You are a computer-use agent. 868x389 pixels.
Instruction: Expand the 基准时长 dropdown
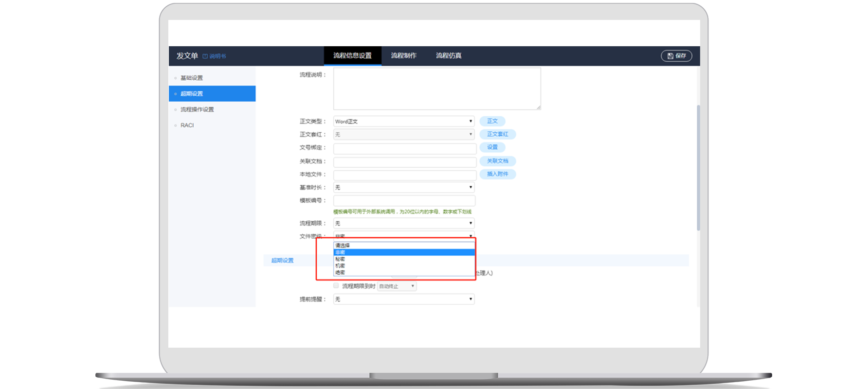pos(403,187)
